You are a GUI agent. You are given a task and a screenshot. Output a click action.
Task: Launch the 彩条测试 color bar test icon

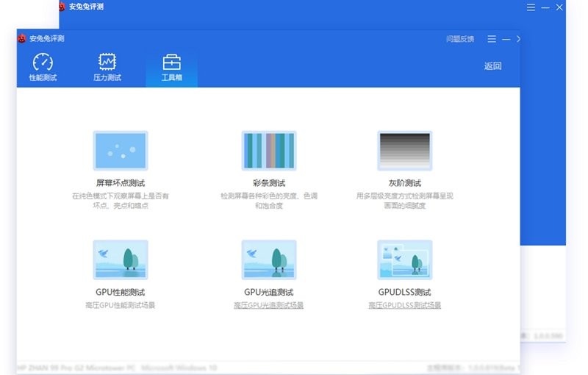click(x=268, y=151)
